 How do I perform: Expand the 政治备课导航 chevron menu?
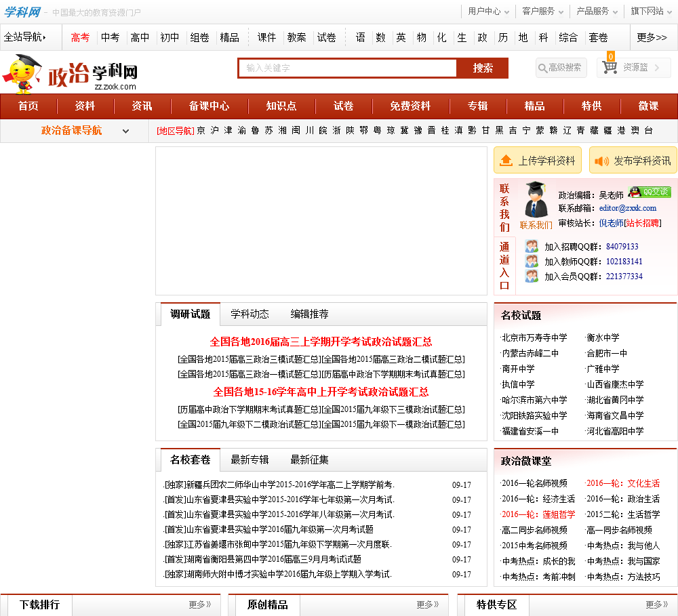coord(125,131)
